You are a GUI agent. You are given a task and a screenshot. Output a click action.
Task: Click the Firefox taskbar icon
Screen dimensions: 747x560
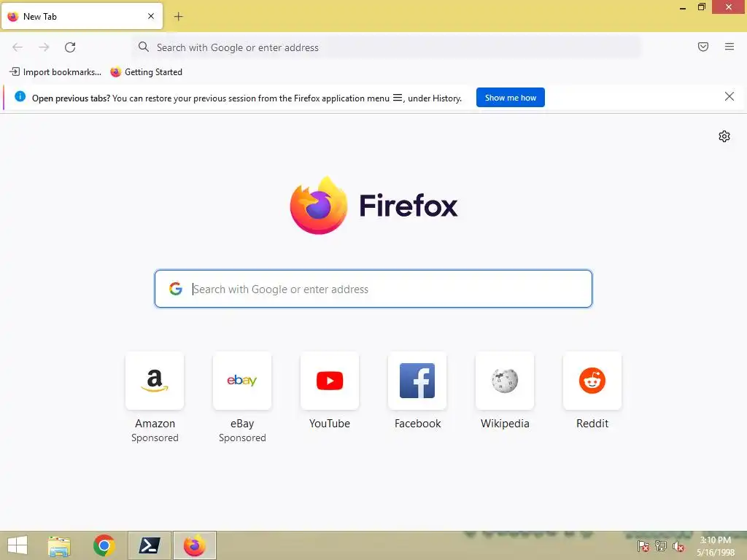194,545
